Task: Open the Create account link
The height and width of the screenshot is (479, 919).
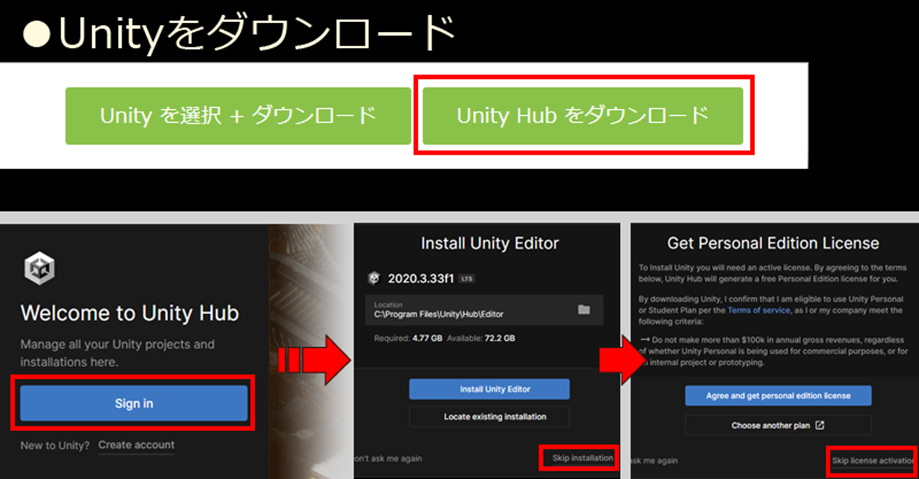Action: coord(136,445)
